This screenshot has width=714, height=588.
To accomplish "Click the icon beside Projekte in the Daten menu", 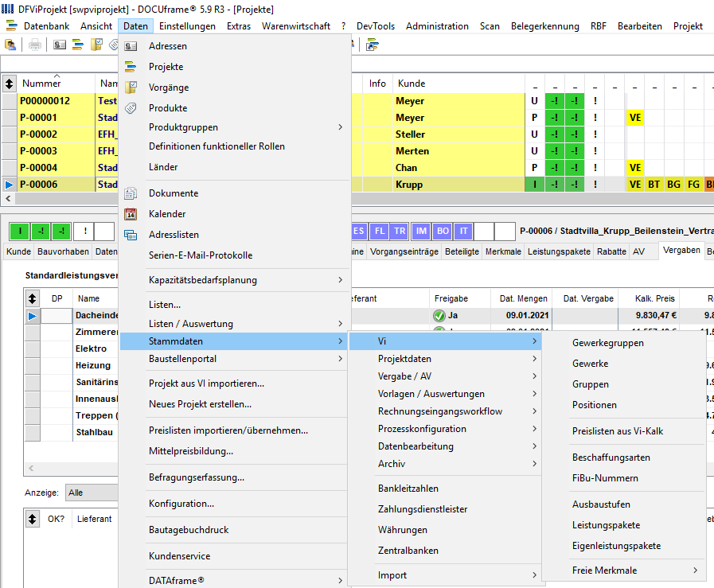I will click(x=131, y=67).
